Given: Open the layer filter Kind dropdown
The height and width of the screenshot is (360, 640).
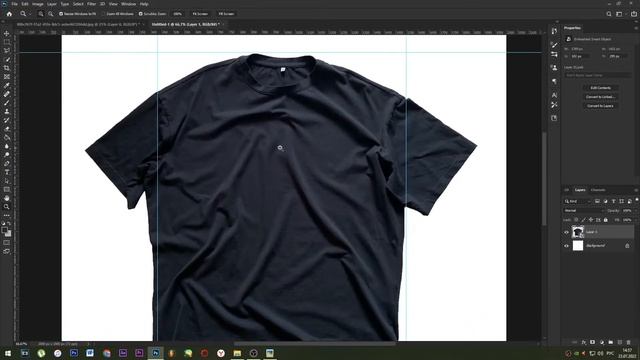Looking at the screenshot, I should click(577, 201).
